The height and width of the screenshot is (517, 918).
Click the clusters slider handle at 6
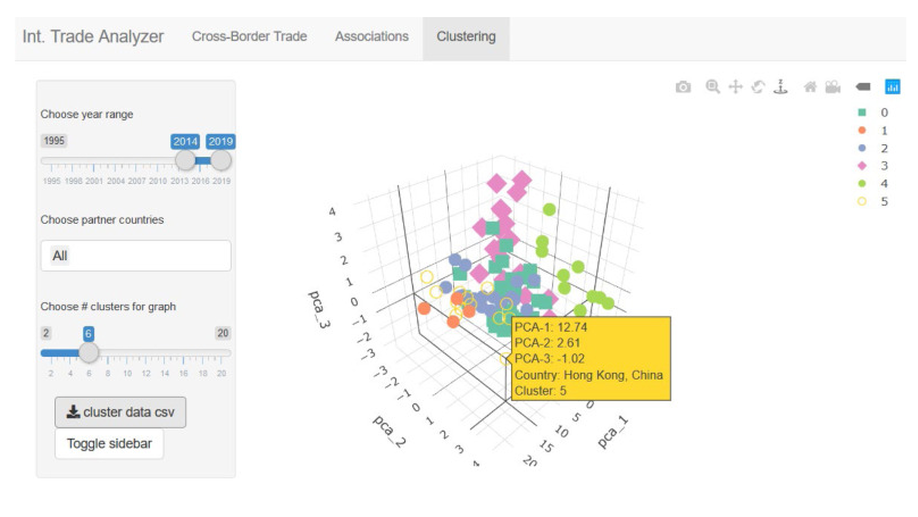click(x=89, y=352)
